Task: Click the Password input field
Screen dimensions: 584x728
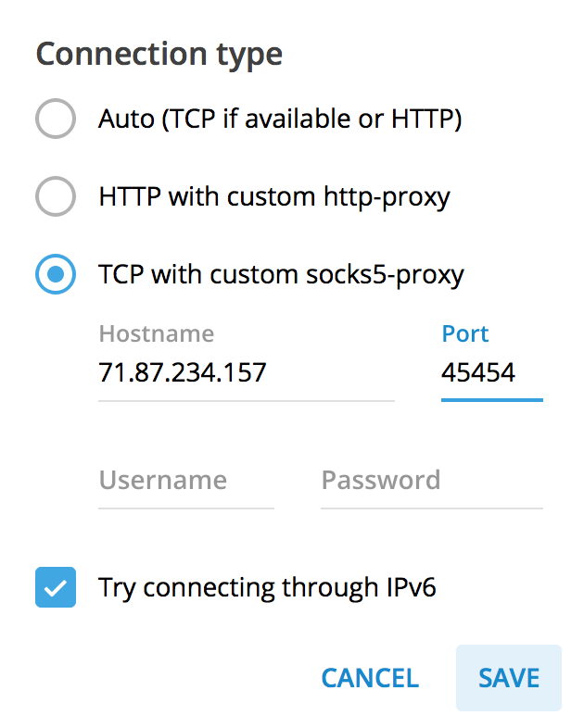Action: tap(431, 481)
